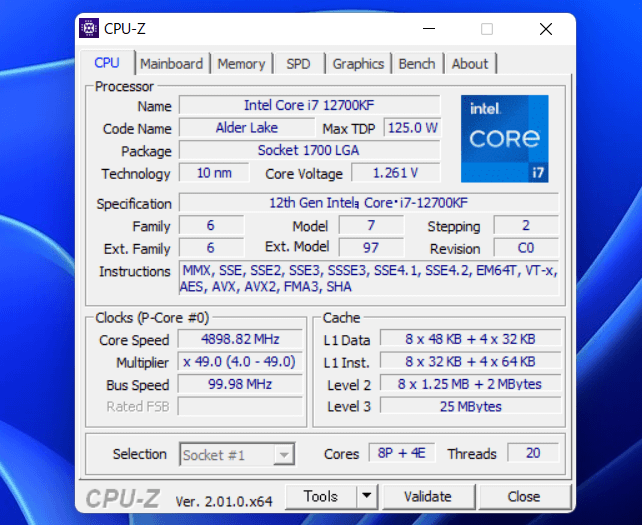Screen dimensions: 642x525
Task: Click the version text Ver. 2.01.0.x64
Action: pos(224,501)
